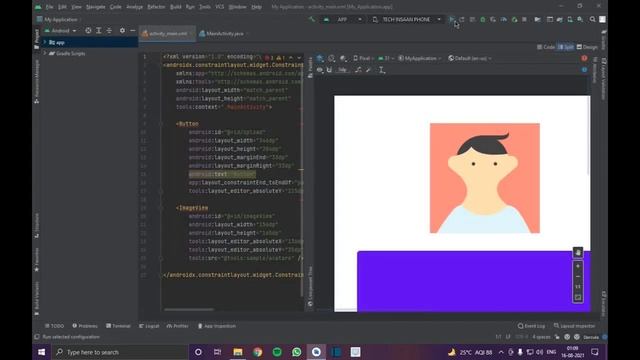
Task: Click the Apply Changes and Restart icon
Action: (x=462, y=19)
